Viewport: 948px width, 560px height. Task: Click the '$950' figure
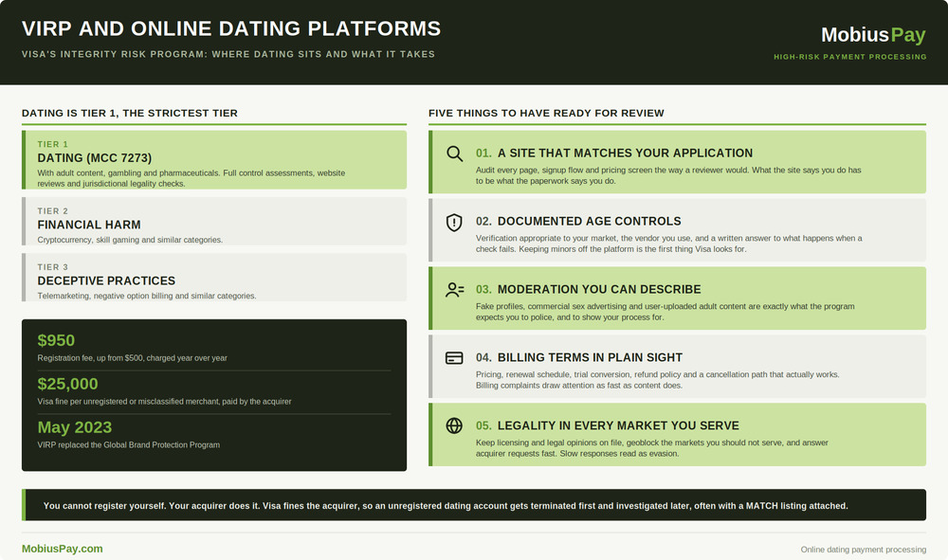pos(56,341)
